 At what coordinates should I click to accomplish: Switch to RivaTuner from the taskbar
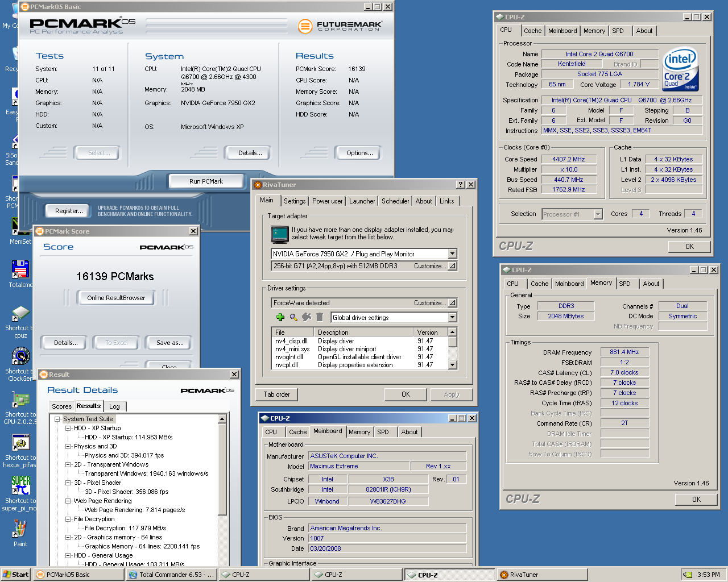coord(542,575)
